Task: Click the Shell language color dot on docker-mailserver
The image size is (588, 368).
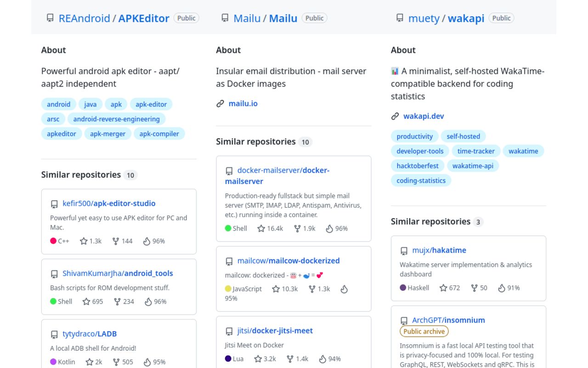Action: [x=228, y=228]
